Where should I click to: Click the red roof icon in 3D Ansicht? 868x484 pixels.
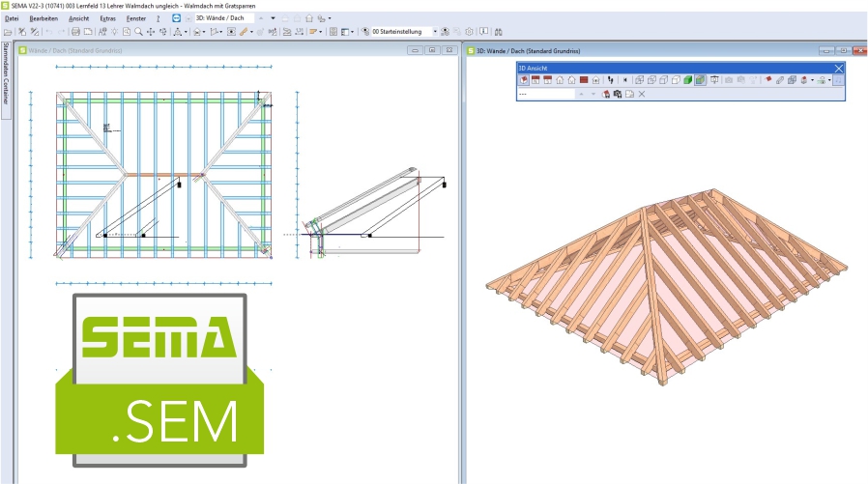584,80
